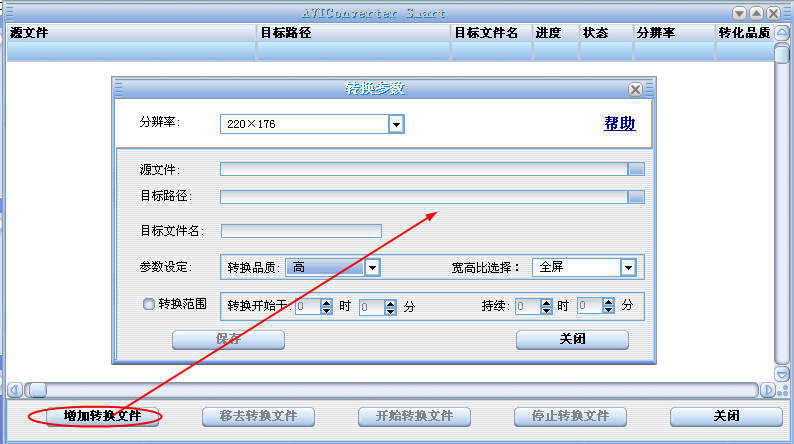
Task: Click the vertical scrollbar down arrow
Action: pyautogui.click(x=782, y=375)
